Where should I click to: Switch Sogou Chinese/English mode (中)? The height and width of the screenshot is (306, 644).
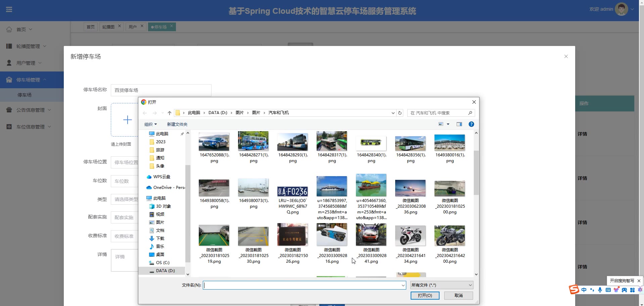tap(584, 290)
